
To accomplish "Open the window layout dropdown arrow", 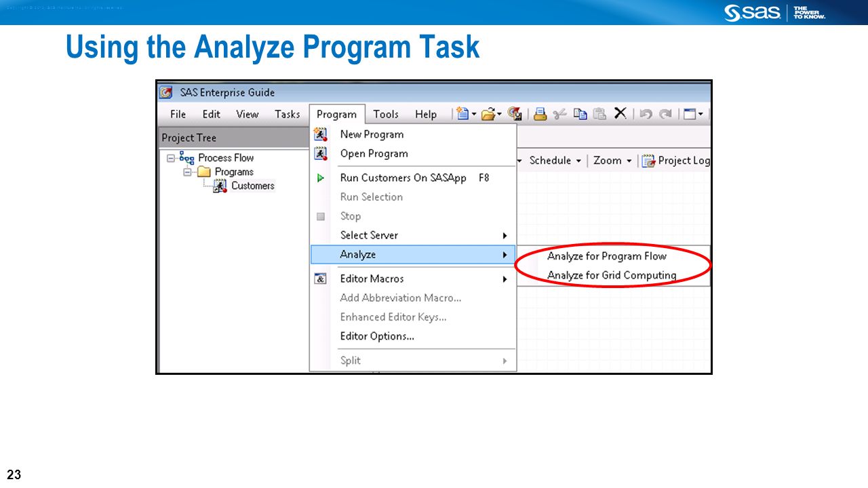I will click(x=701, y=115).
